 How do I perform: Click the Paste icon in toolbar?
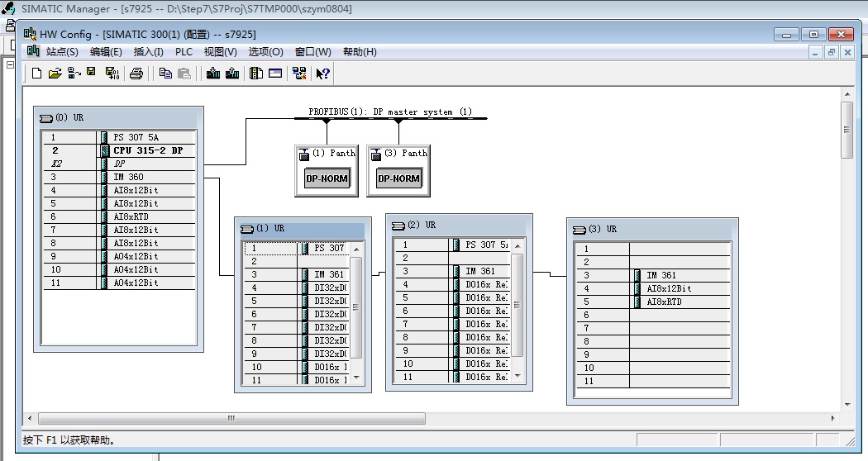pyautogui.click(x=184, y=73)
